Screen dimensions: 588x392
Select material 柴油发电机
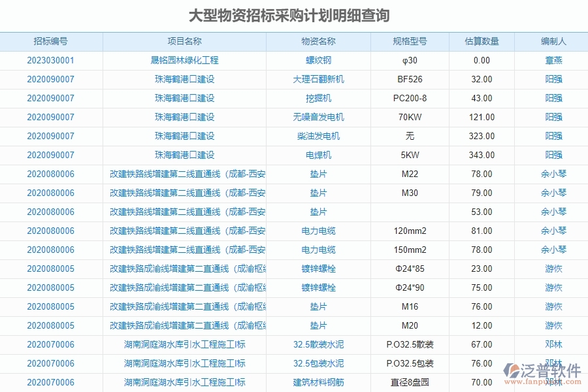click(318, 136)
